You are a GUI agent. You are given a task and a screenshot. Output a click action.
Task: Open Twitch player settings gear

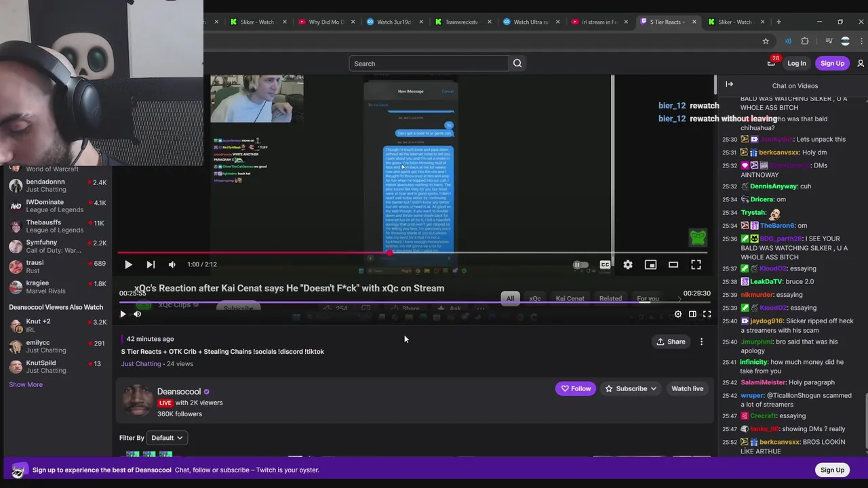click(677, 314)
